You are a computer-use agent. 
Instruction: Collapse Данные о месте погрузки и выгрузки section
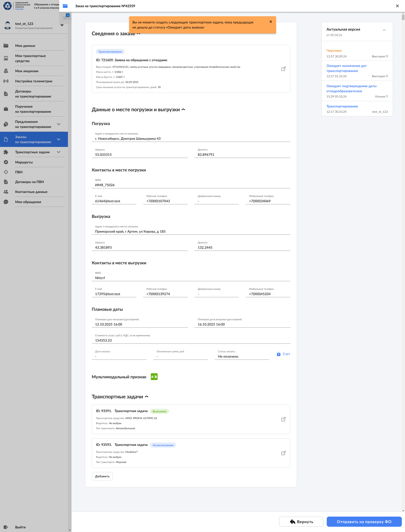[183, 110]
